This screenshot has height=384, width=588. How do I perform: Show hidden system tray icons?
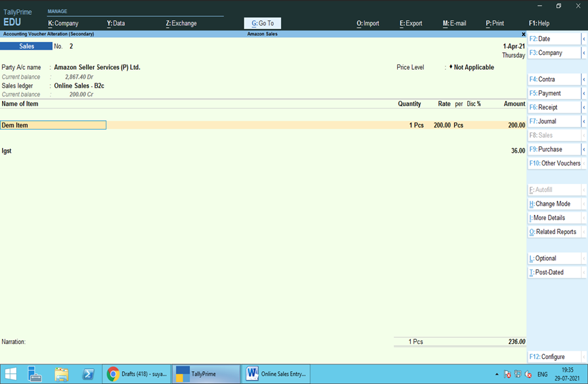(497, 375)
